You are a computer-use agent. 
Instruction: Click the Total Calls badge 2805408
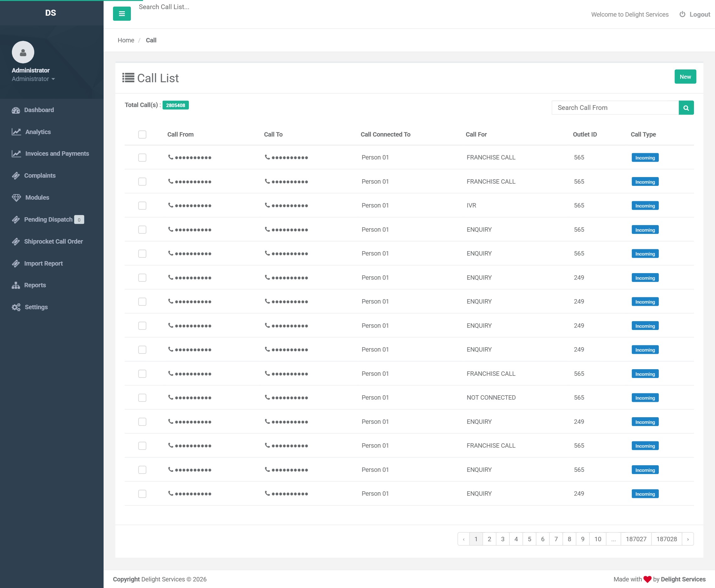tap(175, 105)
